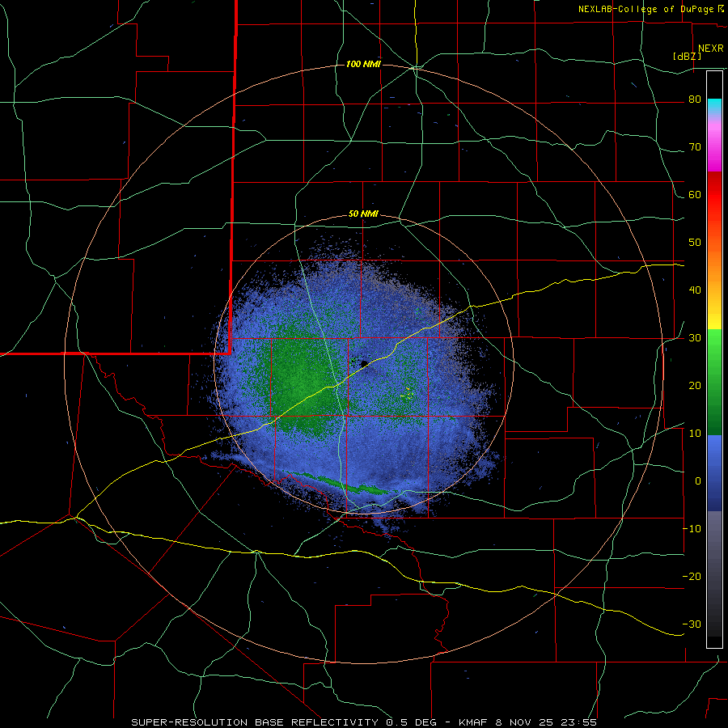Click the NEXR label above the color scale
Viewport: 728px width, 728px height.
point(711,49)
